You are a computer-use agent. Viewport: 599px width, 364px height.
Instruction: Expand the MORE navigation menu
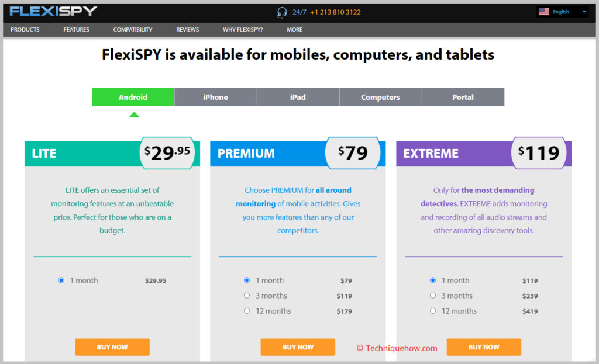click(295, 29)
